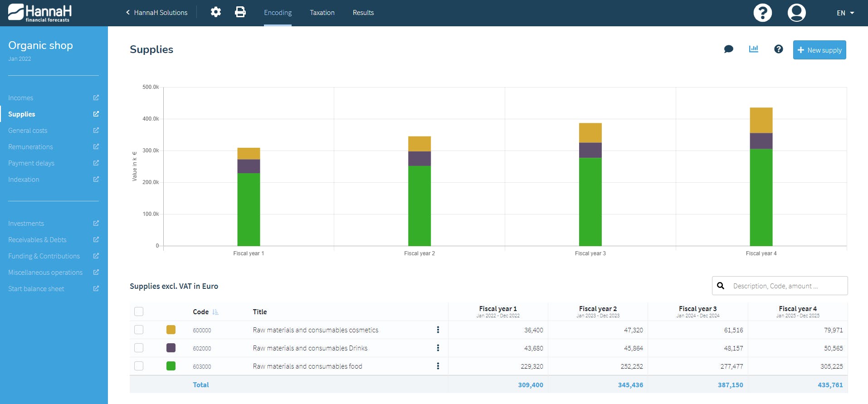Open the EN language dropdown
Image resolution: width=868 pixels, height=404 pixels.
[x=845, y=13]
